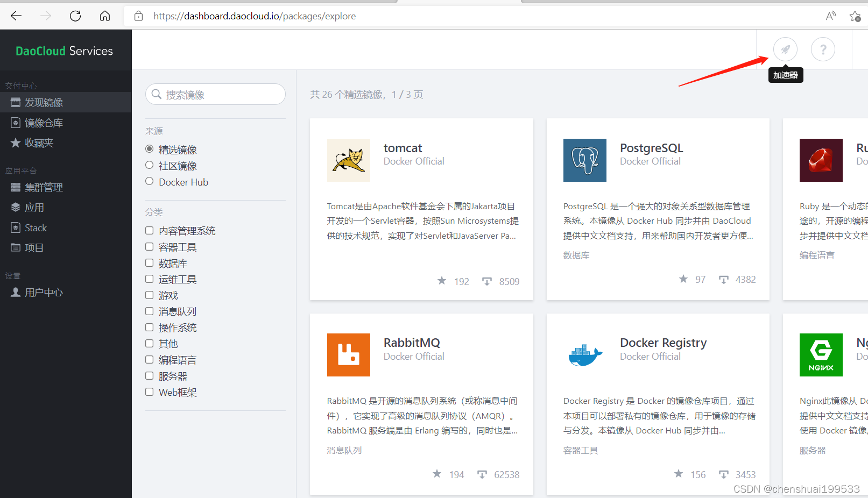The width and height of the screenshot is (868, 498).
Task: Open the RabbitMQ image title
Action: click(x=412, y=343)
